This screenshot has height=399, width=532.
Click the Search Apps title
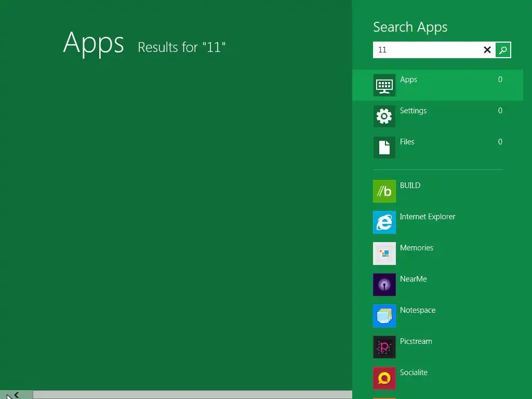click(410, 27)
